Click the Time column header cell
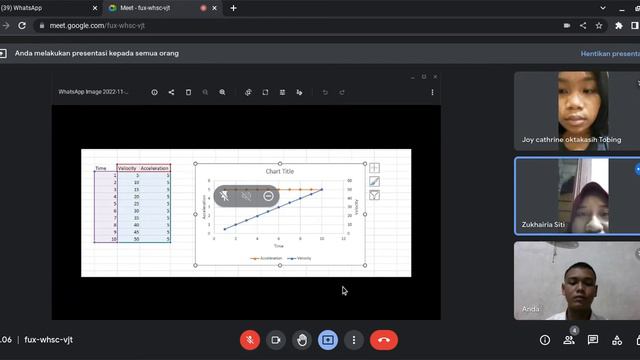 (x=101, y=168)
